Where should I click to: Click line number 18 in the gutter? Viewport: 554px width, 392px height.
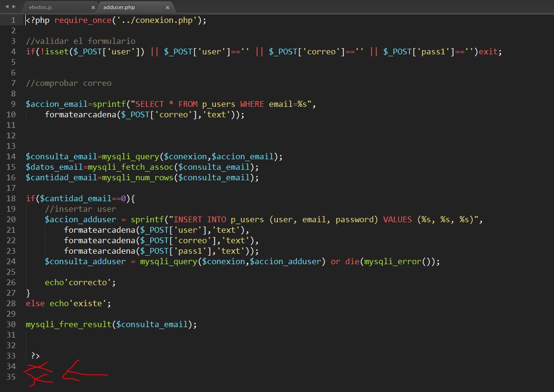point(10,198)
